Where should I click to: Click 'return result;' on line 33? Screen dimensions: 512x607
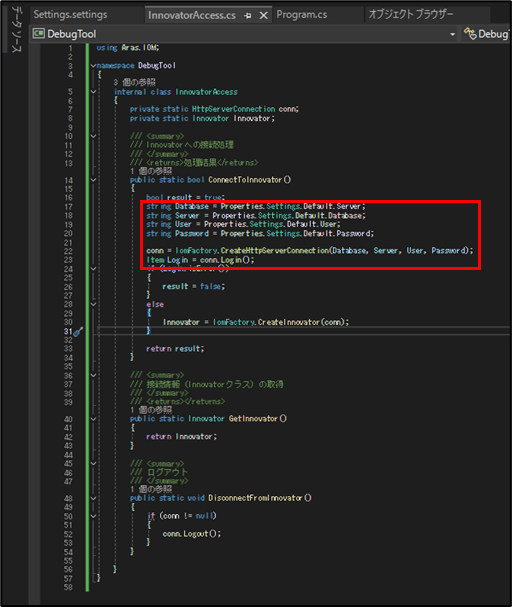point(175,349)
